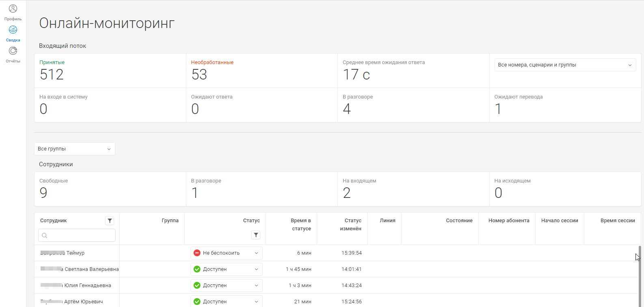Viewport: 644px width, 307px height.
Task: Open the Все группы dropdown
Action: (x=75, y=149)
